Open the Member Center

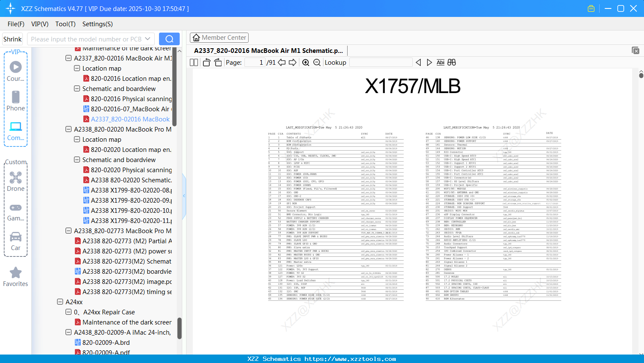[219, 38]
